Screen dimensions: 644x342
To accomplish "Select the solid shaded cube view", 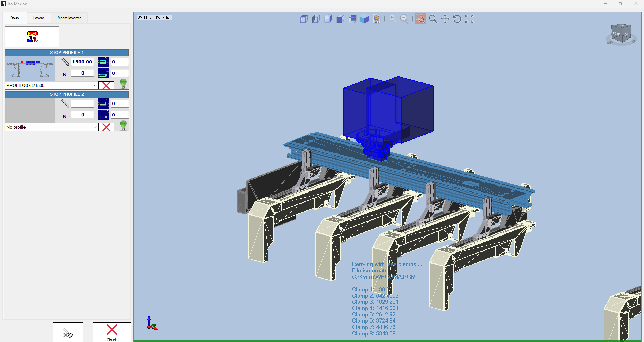I will pyautogui.click(x=364, y=19).
